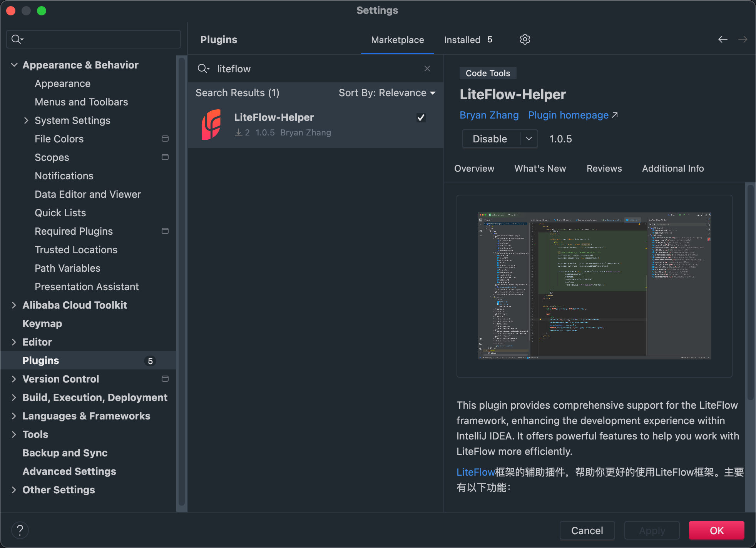Uncheck the LiteFlow-Helper enabled checkbox

(421, 118)
